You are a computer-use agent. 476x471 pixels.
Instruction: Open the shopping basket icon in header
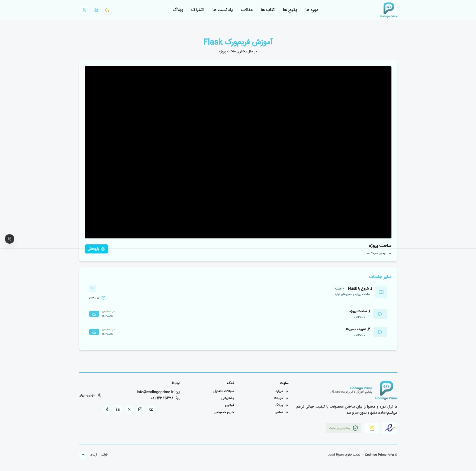click(x=96, y=10)
